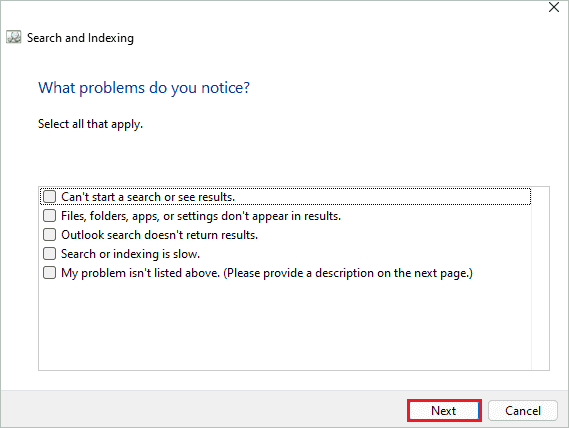The height and width of the screenshot is (428, 569).
Task: Check "Files, folders, apps, or settings don't appear"
Action: point(49,216)
